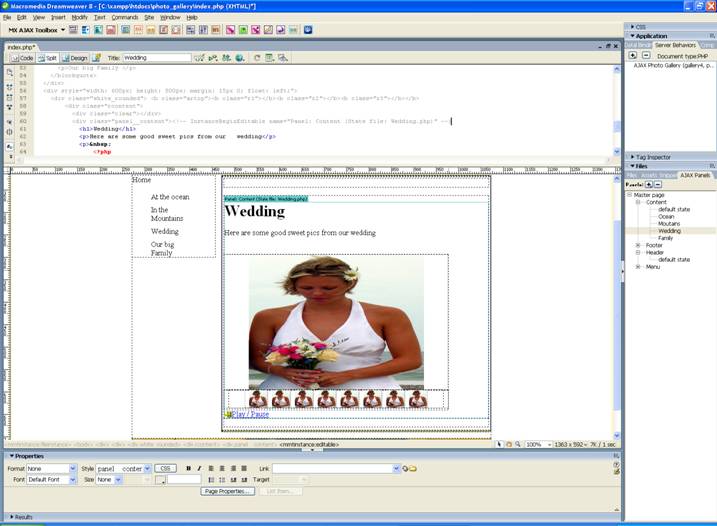The width and height of the screenshot is (717, 526).
Task: Switch to Split view
Action: pos(48,58)
